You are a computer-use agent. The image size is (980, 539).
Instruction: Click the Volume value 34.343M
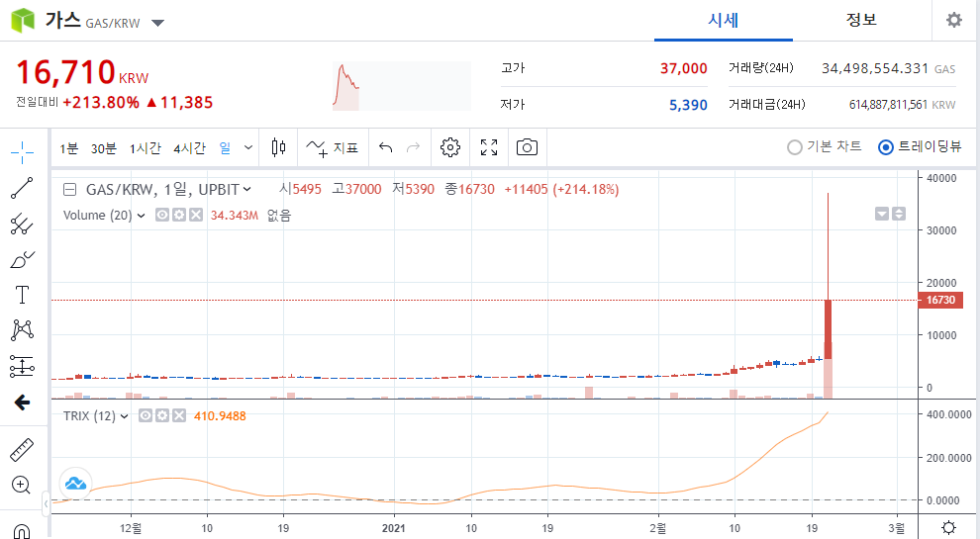pos(235,216)
